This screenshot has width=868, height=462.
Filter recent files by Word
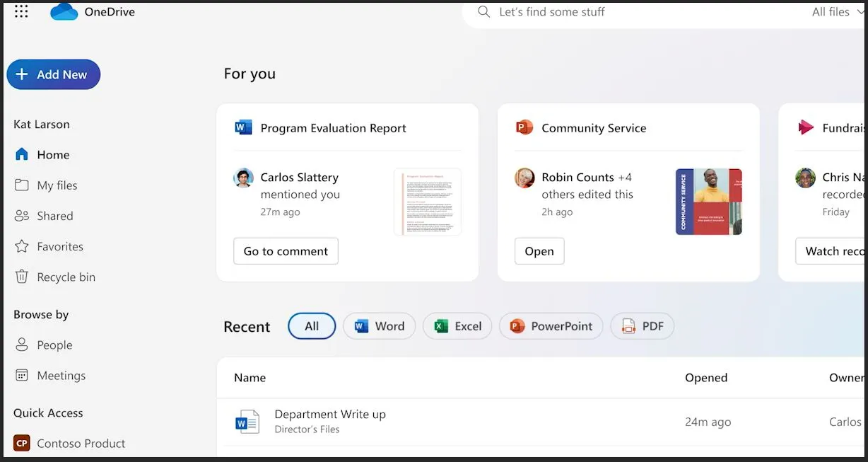click(380, 326)
